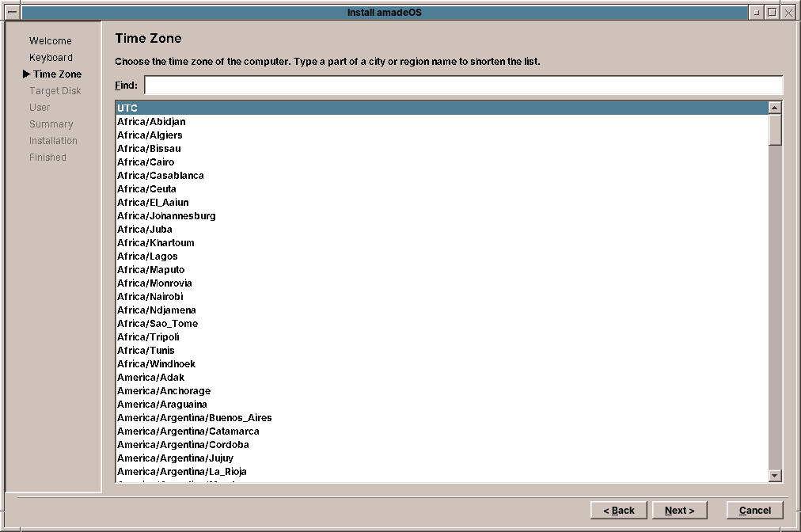Focus the Find text field

point(463,85)
